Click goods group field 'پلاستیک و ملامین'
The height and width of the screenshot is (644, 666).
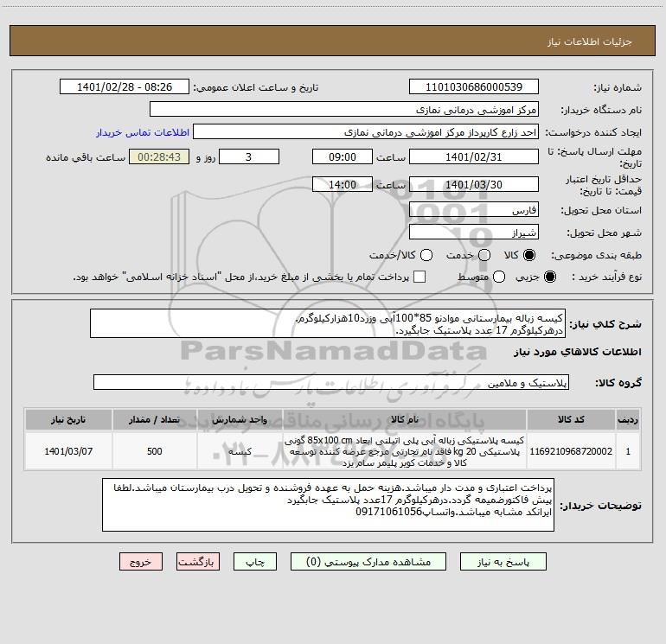[x=331, y=382]
